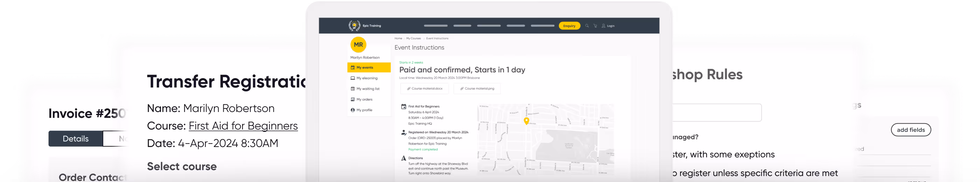Click the calendar icon beside First Aid for Beginners
The width and height of the screenshot is (980, 182).
404,107
